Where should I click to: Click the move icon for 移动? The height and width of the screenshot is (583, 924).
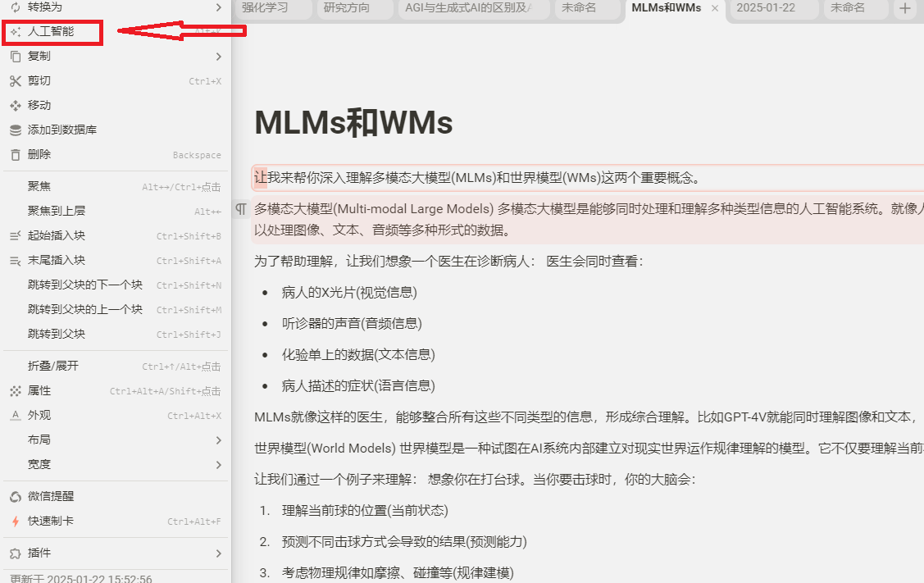coord(15,106)
